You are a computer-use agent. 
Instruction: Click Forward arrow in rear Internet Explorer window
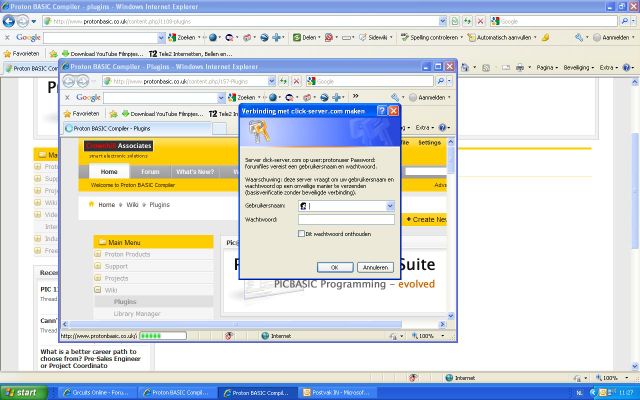click(x=23, y=21)
